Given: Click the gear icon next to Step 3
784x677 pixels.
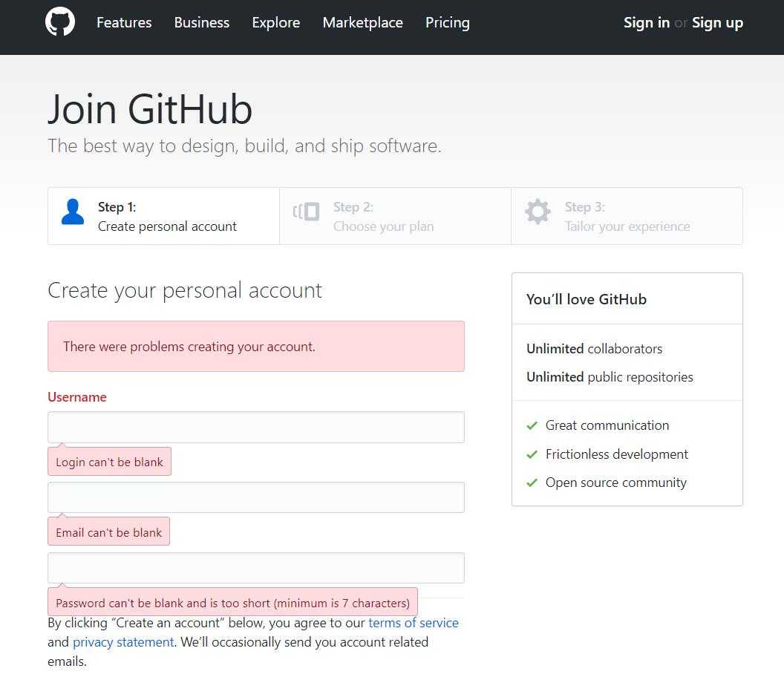Looking at the screenshot, I should pos(538,212).
